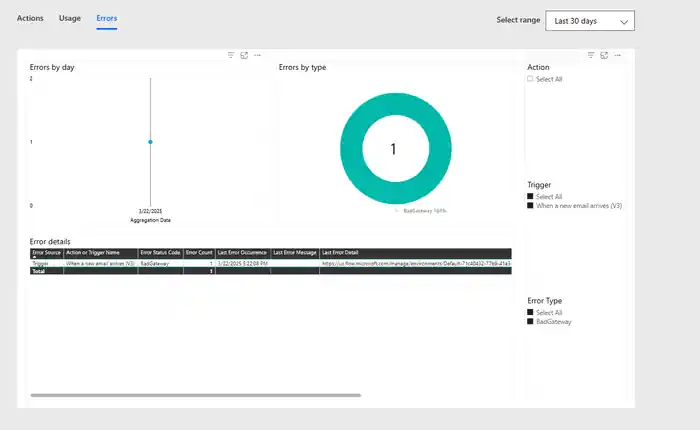
Task: Switch to the Actions tab
Action: (30, 18)
